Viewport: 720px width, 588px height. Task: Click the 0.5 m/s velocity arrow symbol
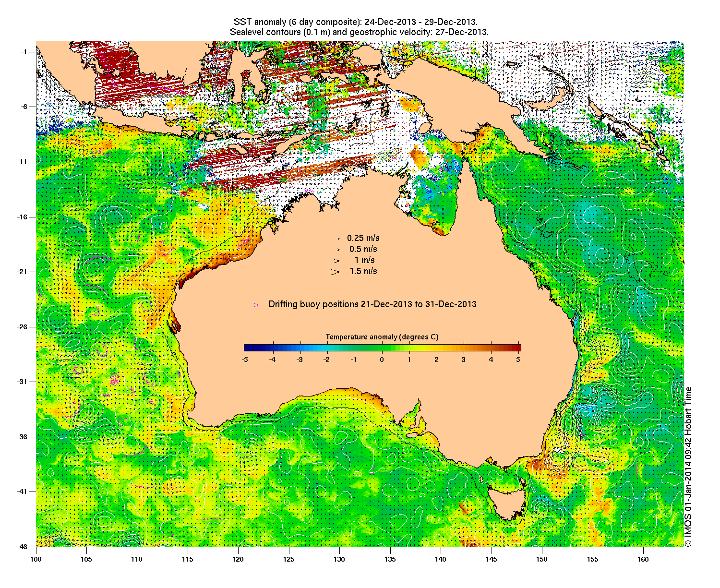coord(338,250)
